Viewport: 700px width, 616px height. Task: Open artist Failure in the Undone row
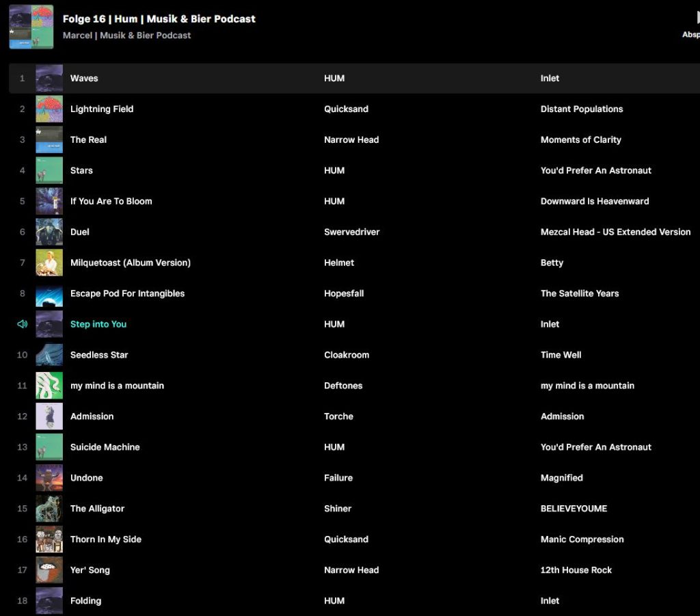point(338,478)
